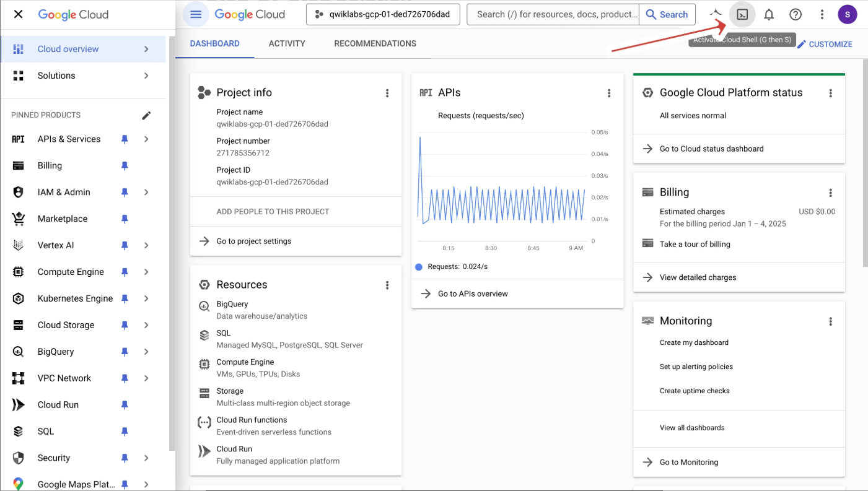Unpin Cloud Storage
Screen dimensions: 868x491
125,325
